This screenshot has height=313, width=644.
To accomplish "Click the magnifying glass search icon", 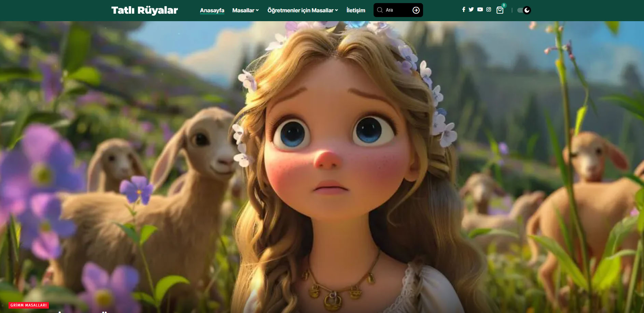I will coord(380,10).
